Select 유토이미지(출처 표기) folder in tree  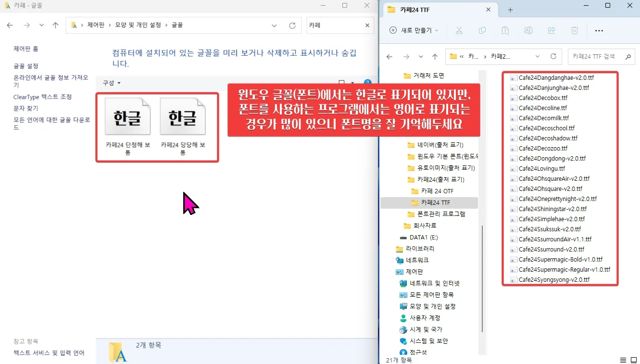(441, 168)
